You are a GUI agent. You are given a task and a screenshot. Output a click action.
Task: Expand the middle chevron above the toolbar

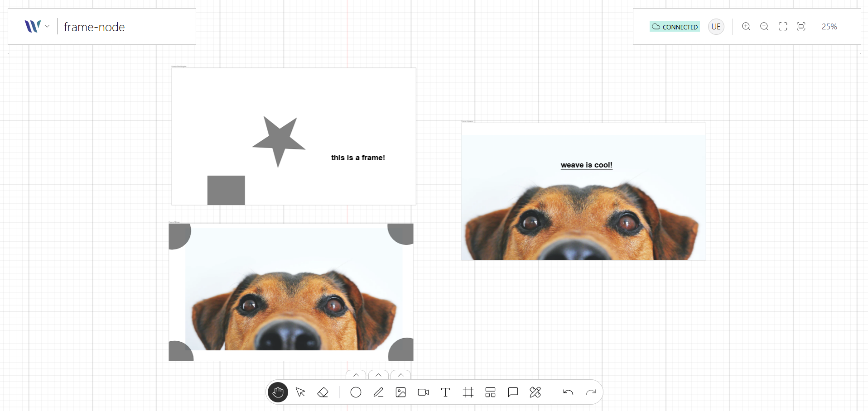pyautogui.click(x=378, y=375)
